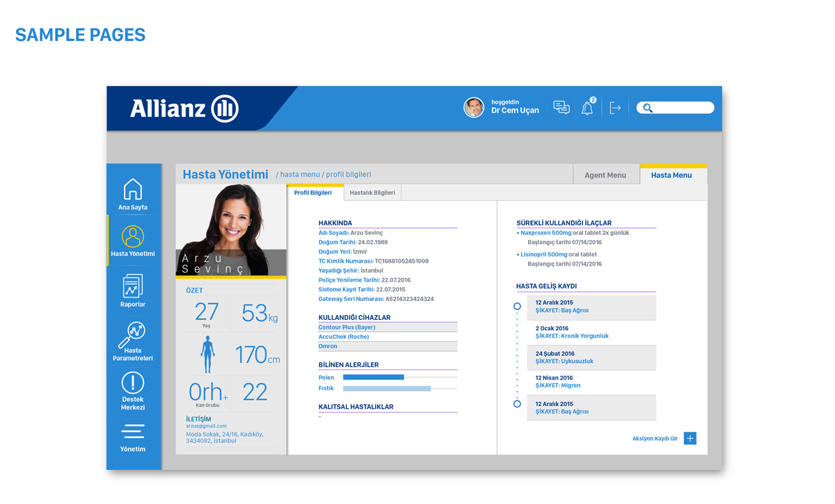Open 2 Ocak 2016 visit record

pos(591,332)
